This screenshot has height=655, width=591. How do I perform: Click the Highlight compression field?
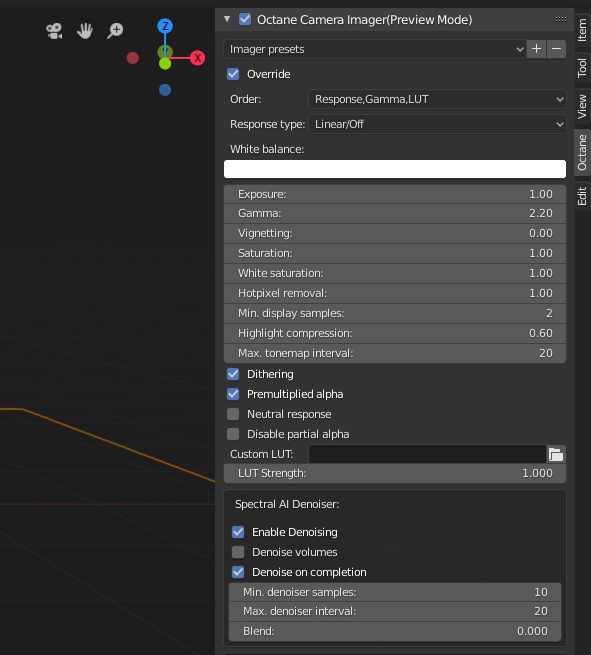[x=395, y=334]
